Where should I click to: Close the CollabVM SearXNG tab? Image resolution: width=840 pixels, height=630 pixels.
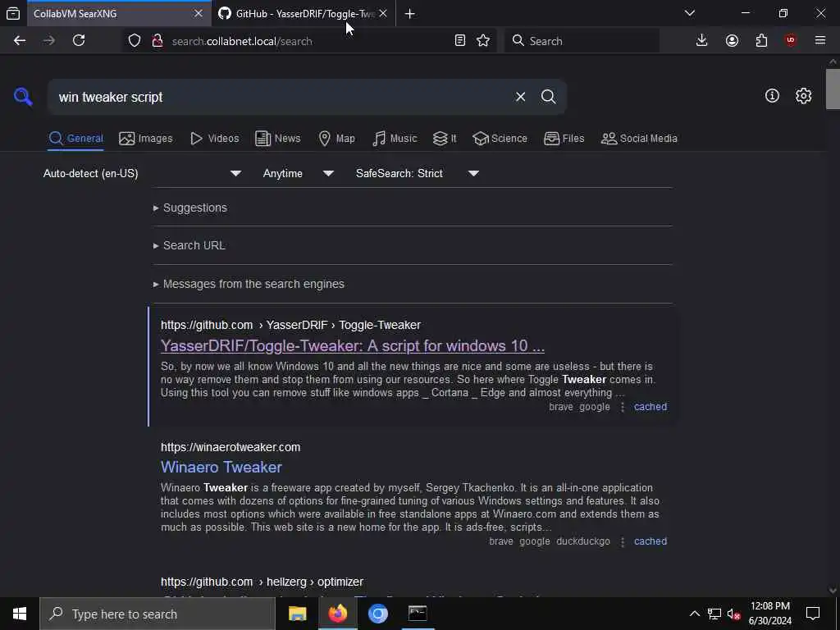coord(199,13)
